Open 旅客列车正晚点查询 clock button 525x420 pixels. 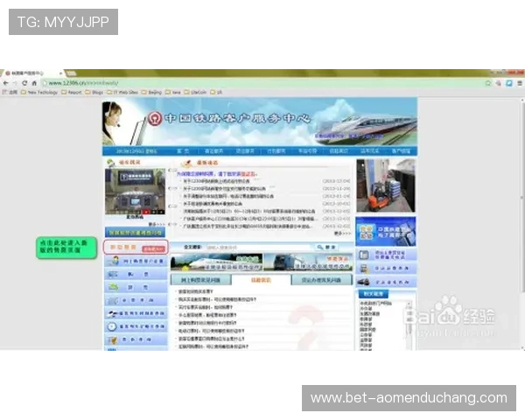tap(136, 326)
